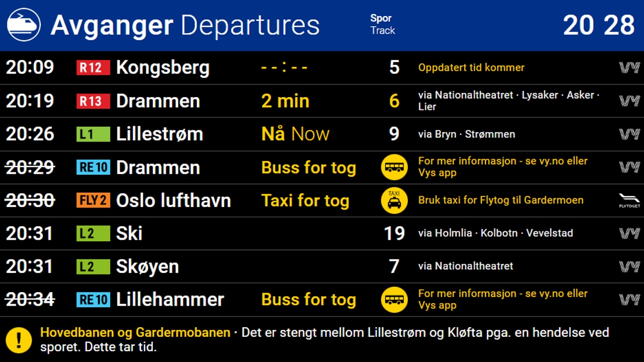Click the taxi icon for Oslo lufthavn
Viewport: 644px width, 362px height.
coord(394,201)
